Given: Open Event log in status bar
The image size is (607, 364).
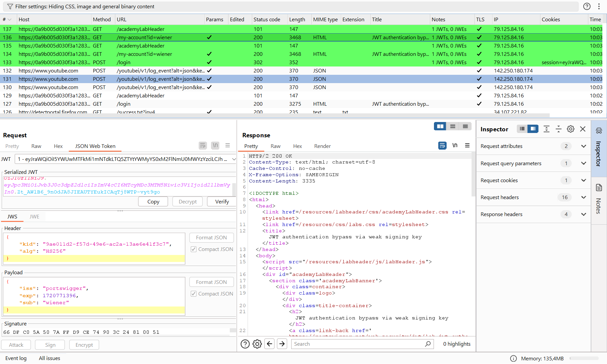Looking at the screenshot, I should click(x=16, y=358).
